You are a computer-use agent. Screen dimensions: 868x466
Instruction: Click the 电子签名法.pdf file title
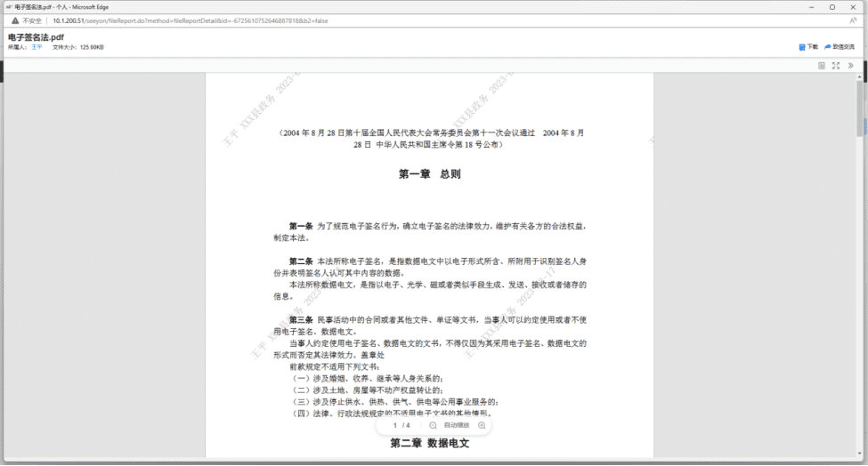36,37
